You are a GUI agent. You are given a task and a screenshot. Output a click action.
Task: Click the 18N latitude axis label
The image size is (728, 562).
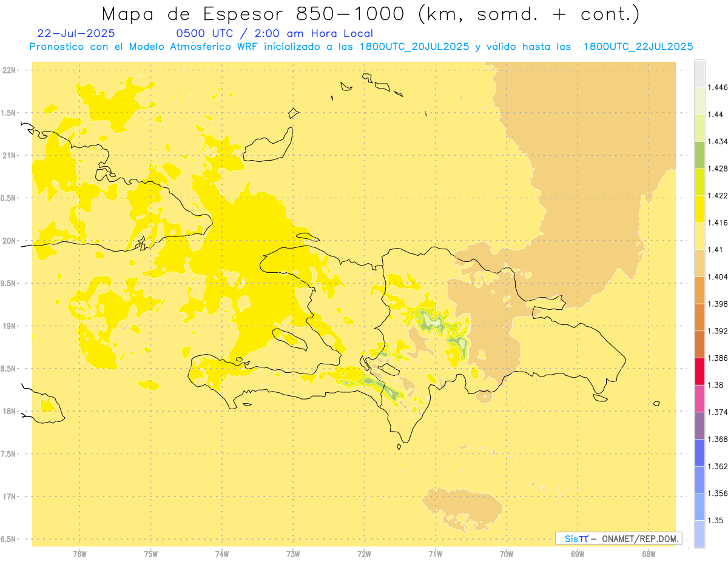coord(9,412)
